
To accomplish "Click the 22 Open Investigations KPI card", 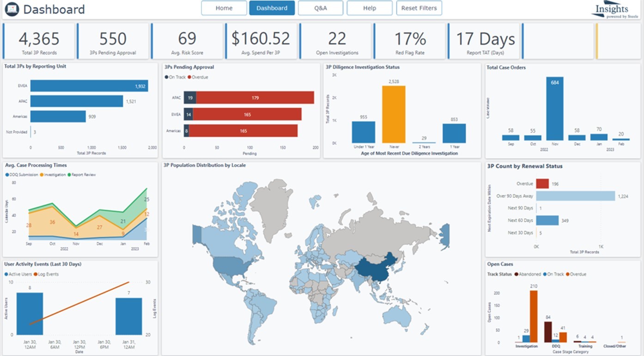I will pyautogui.click(x=337, y=41).
